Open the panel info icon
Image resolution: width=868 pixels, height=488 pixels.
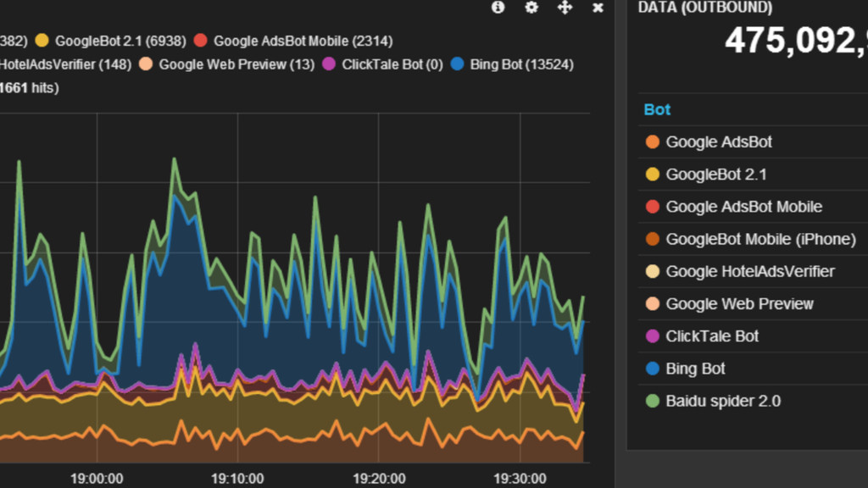pyautogui.click(x=498, y=7)
